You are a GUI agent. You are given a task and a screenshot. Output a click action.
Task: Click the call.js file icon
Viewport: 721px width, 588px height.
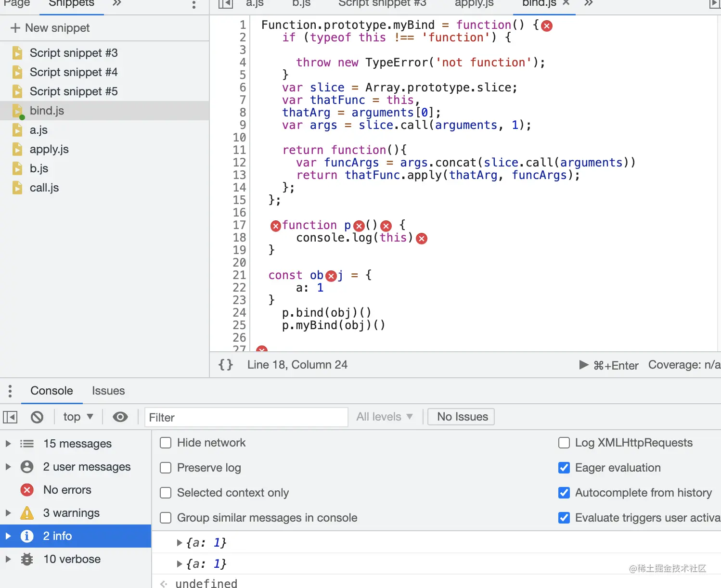coord(17,188)
